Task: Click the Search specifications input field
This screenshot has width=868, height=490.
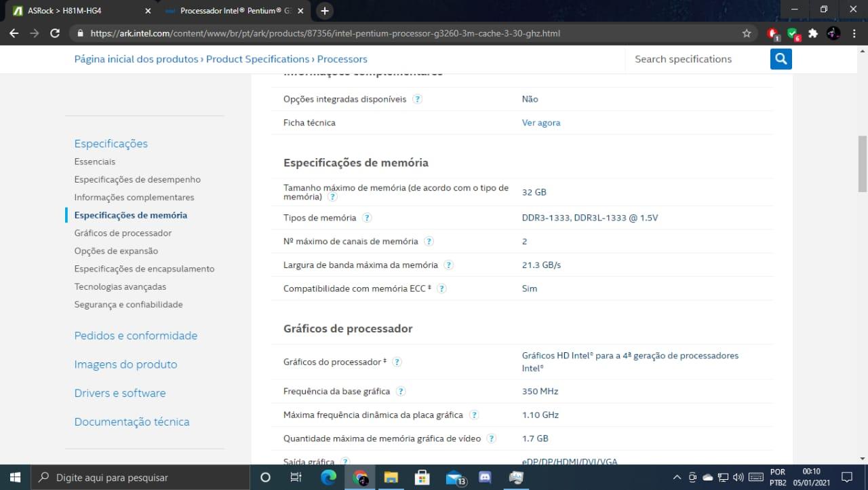Action: tap(697, 59)
